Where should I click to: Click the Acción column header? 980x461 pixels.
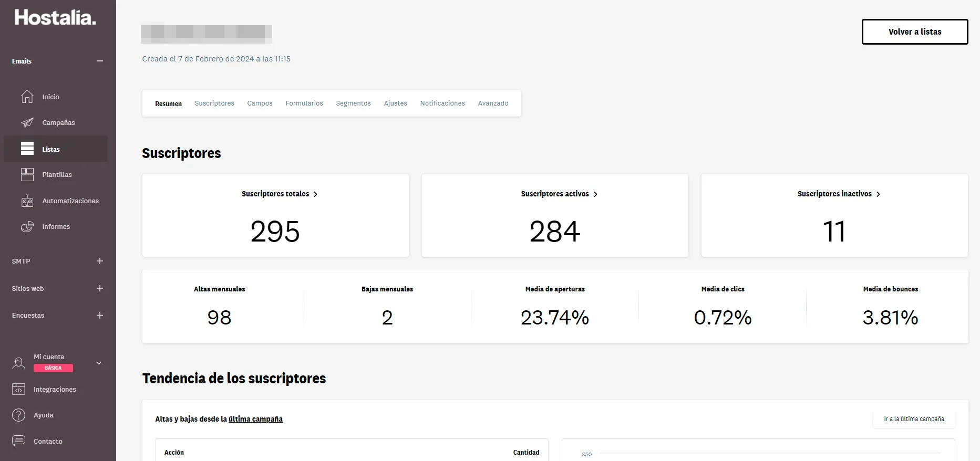point(174,453)
